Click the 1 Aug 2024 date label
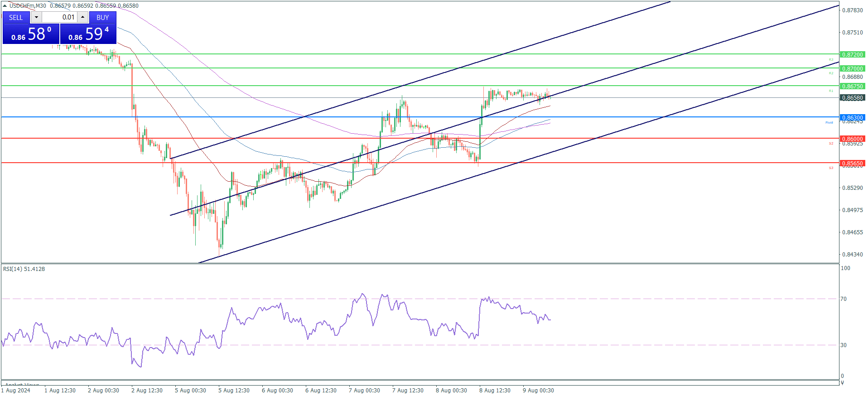The width and height of the screenshot is (868, 396). coord(16,391)
